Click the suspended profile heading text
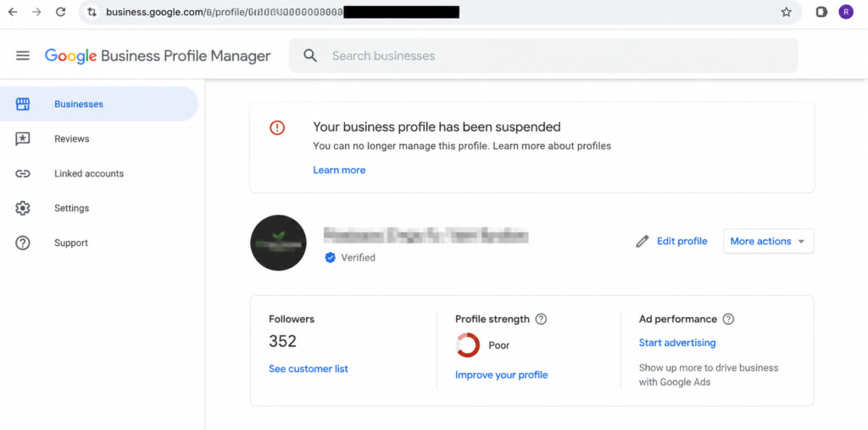The image size is (868, 430). [x=437, y=127]
